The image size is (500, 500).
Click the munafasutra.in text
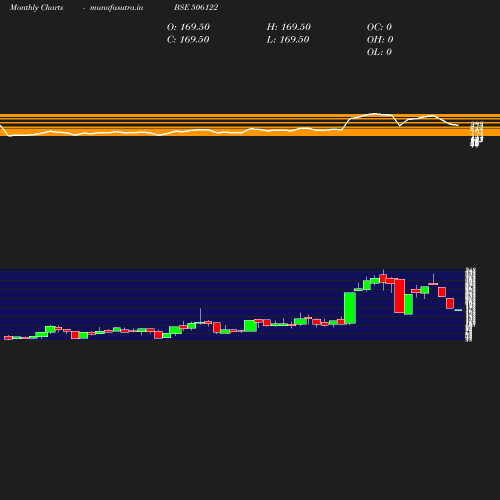click(116, 7)
